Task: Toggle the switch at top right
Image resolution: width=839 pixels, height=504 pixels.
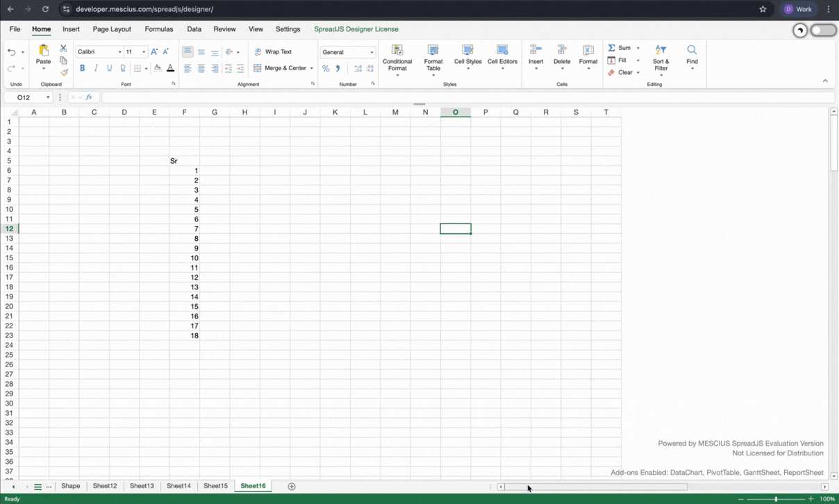Action: click(823, 30)
